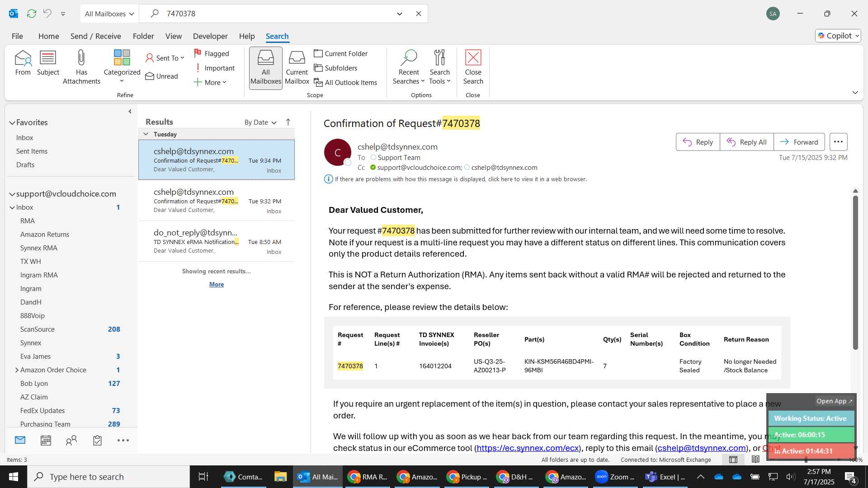
Task: Click Windows Start button
Action: click(14, 477)
